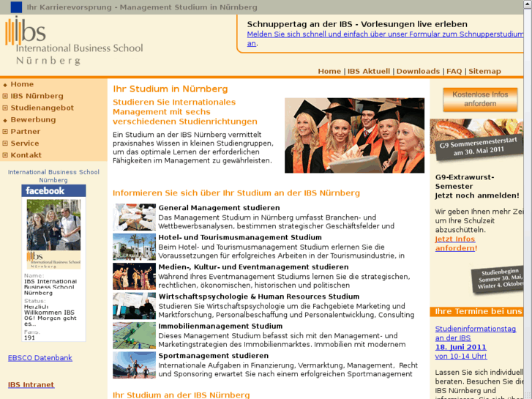Open Partner in the left menu
This screenshot has width=532, height=399.
[x=26, y=132]
